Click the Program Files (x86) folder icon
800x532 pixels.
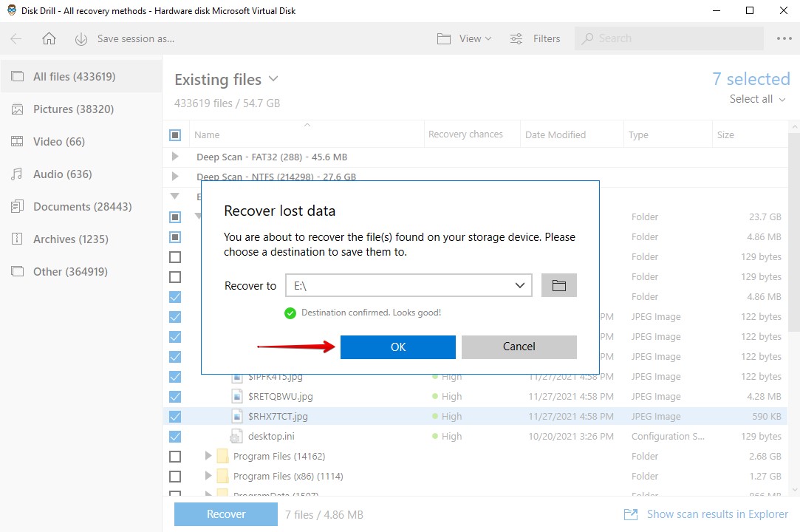[222, 477]
